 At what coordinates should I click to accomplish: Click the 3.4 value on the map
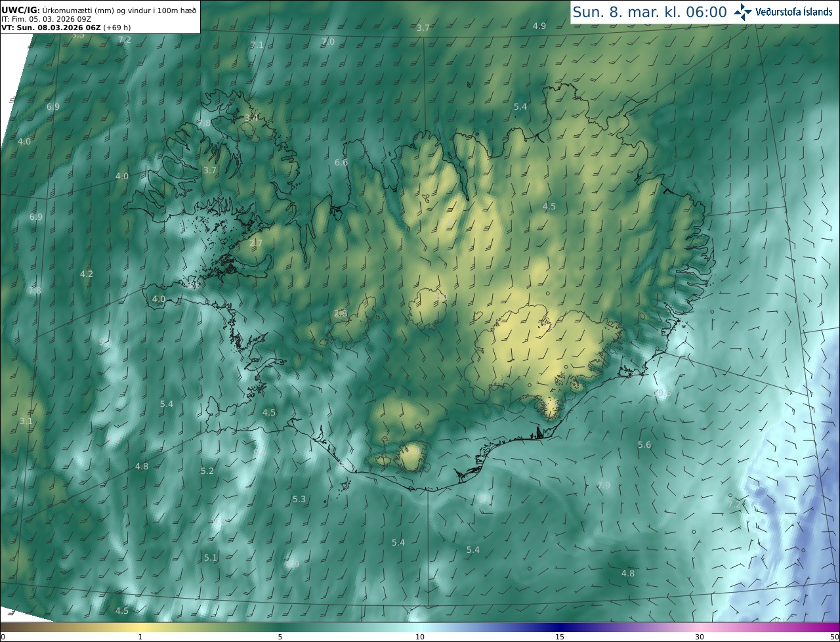point(251,118)
